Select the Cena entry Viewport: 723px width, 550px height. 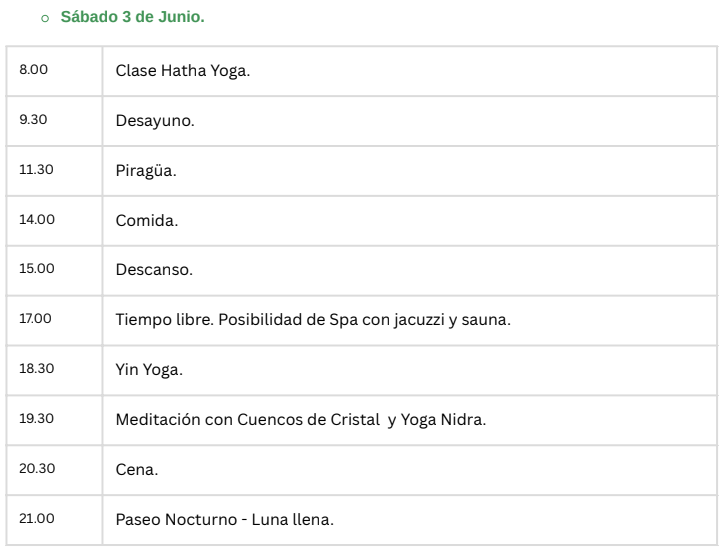[x=136, y=470]
